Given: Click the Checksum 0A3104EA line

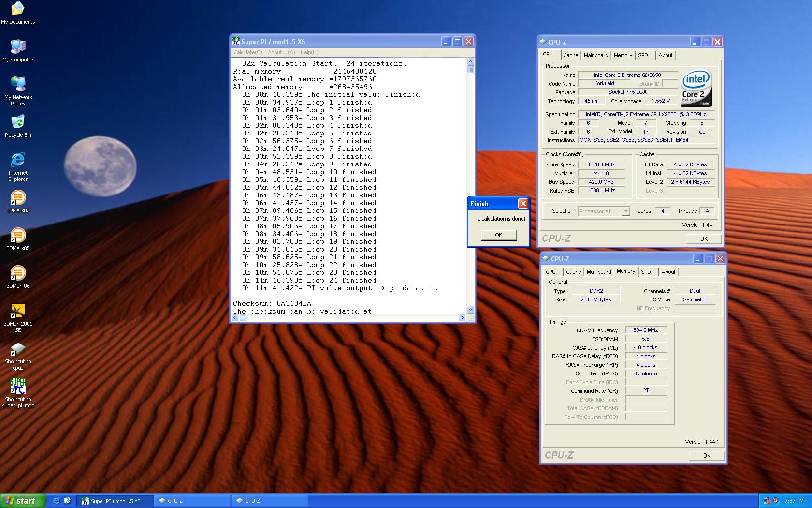Looking at the screenshot, I should click(272, 303).
